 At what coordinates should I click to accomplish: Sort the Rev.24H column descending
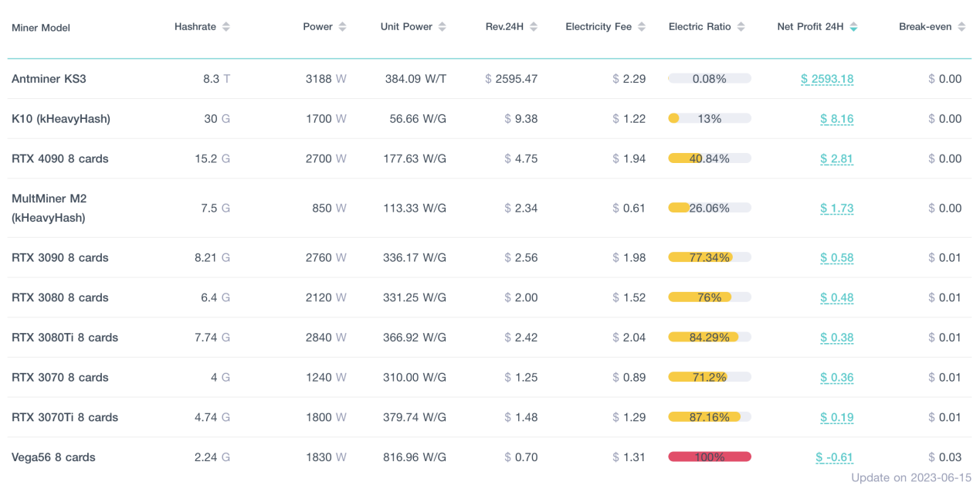tap(534, 25)
